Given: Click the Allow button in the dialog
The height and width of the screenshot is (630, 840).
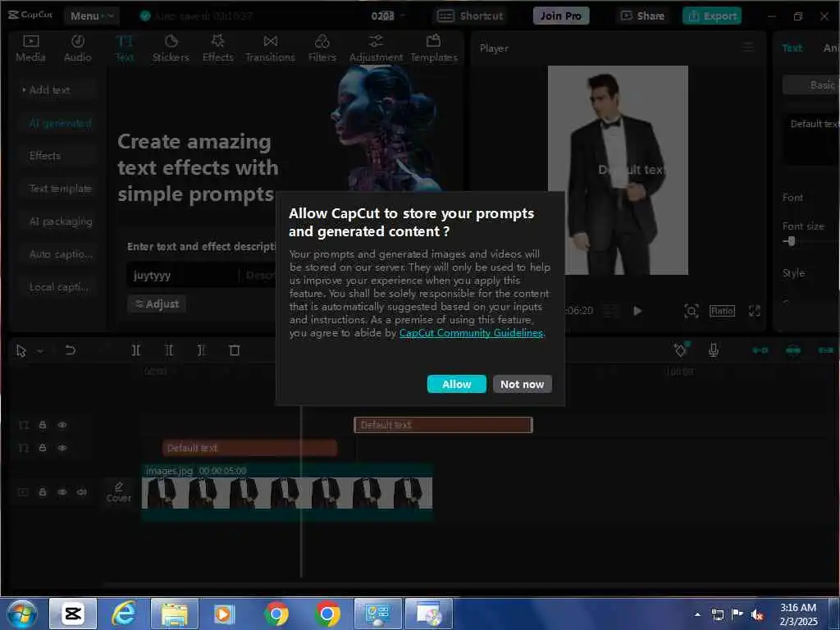Looking at the screenshot, I should click(456, 384).
